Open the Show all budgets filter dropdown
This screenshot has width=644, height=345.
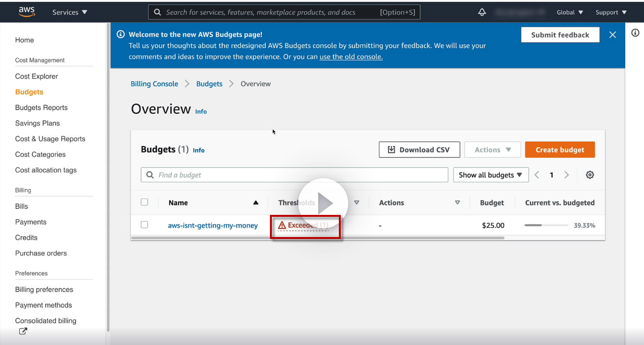coord(490,175)
